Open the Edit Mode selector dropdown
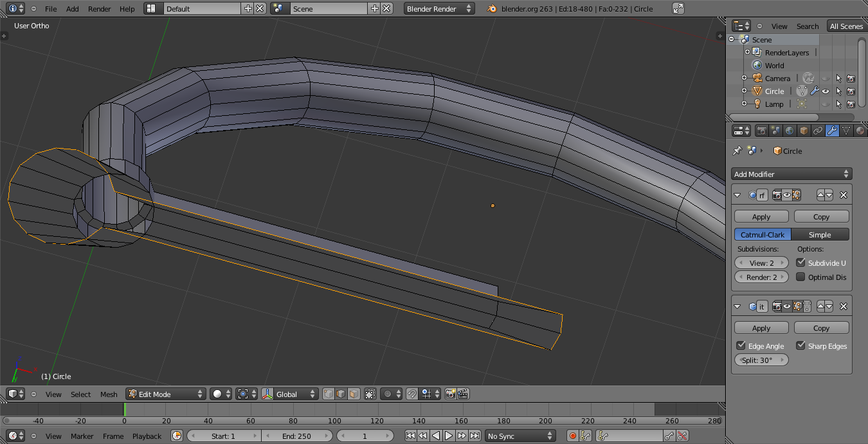The width and height of the screenshot is (868, 444). [x=166, y=394]
